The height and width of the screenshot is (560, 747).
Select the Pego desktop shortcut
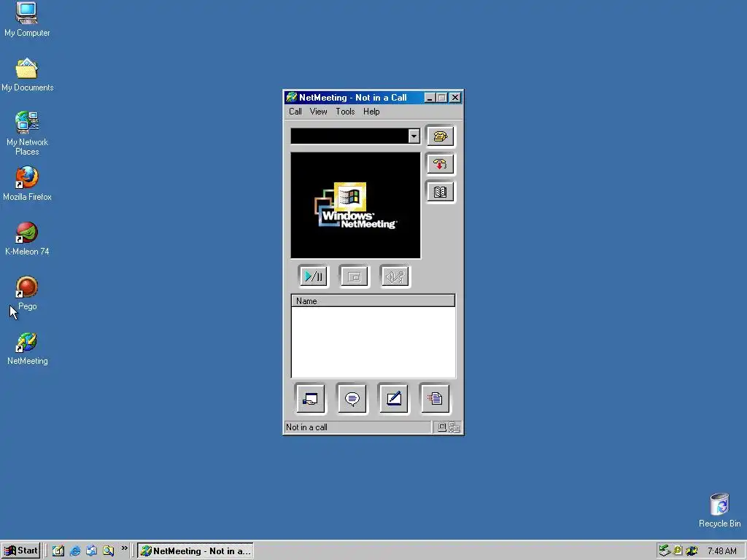pyautogui.click(x=27, y=293)
